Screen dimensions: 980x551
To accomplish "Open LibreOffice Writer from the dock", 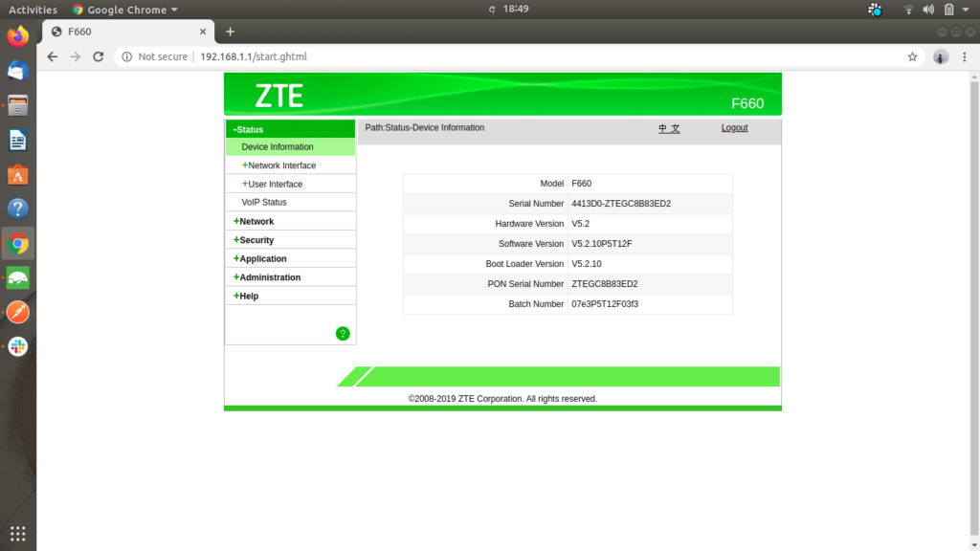I will [17, 141].
